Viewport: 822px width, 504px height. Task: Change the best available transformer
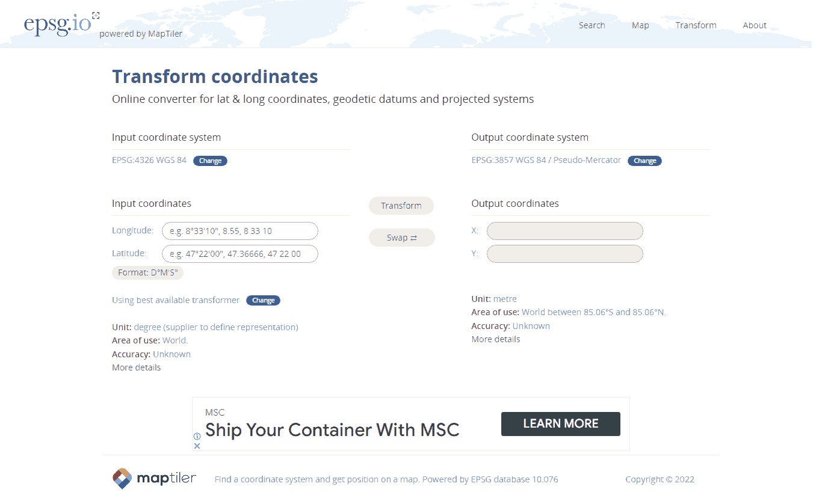(x=263, y=300)
